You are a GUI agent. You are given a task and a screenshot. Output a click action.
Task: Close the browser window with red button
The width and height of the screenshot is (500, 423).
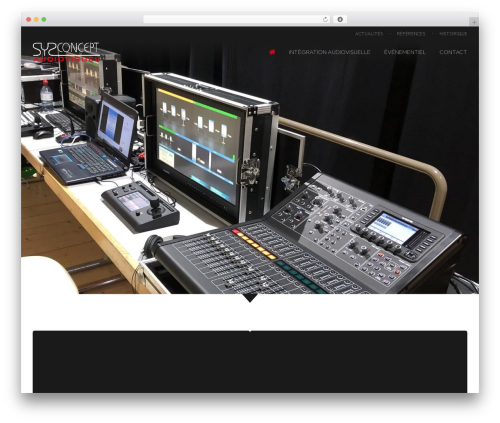click(29, 19)
